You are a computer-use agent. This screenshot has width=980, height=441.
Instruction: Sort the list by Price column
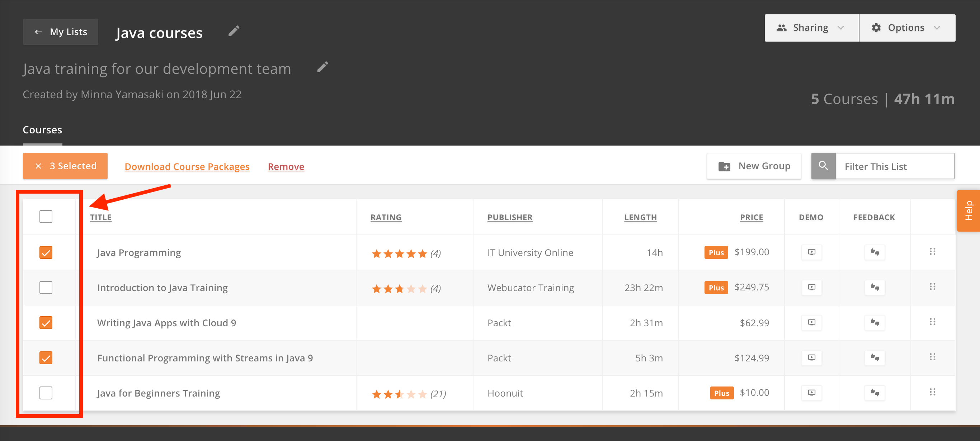[x=751, y=218]
